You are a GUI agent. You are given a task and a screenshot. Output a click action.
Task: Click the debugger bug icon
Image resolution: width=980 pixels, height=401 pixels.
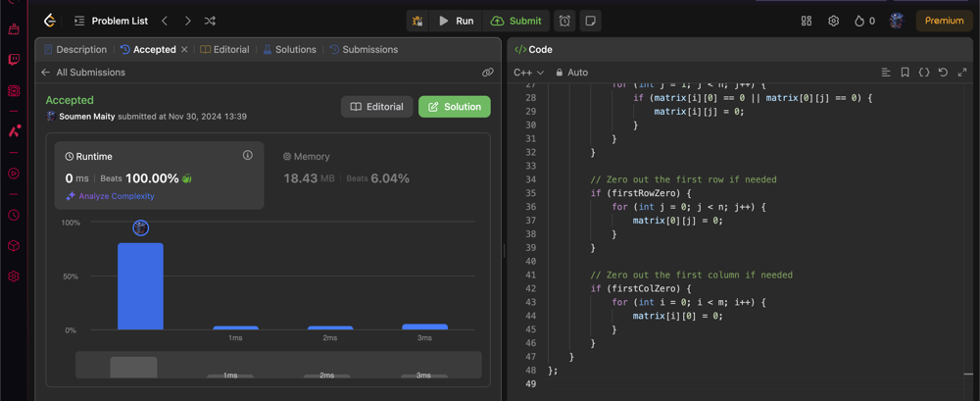click(417, 21)
